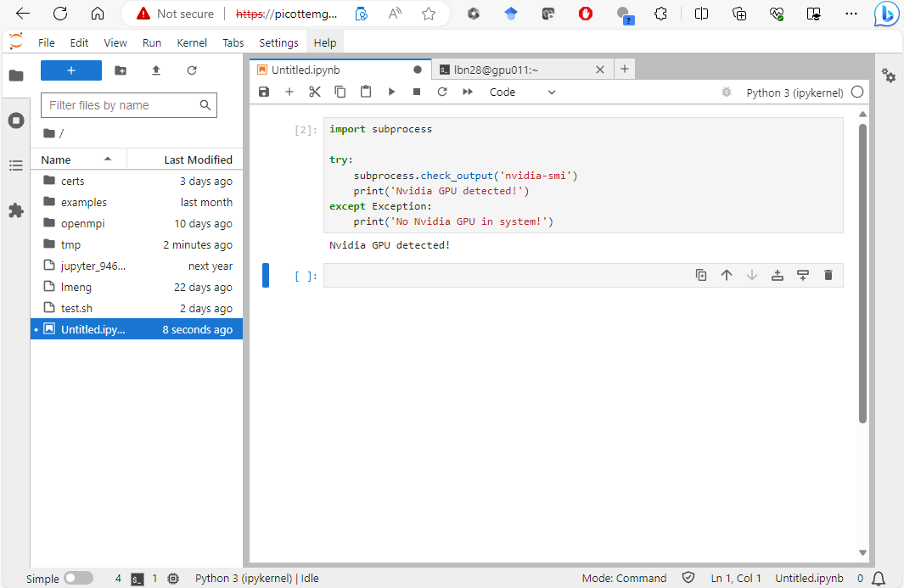This screenshot has width=904, height=588.
Task: Open the Running Terminals and Kernels sidebar
Action: pos(16,120)
